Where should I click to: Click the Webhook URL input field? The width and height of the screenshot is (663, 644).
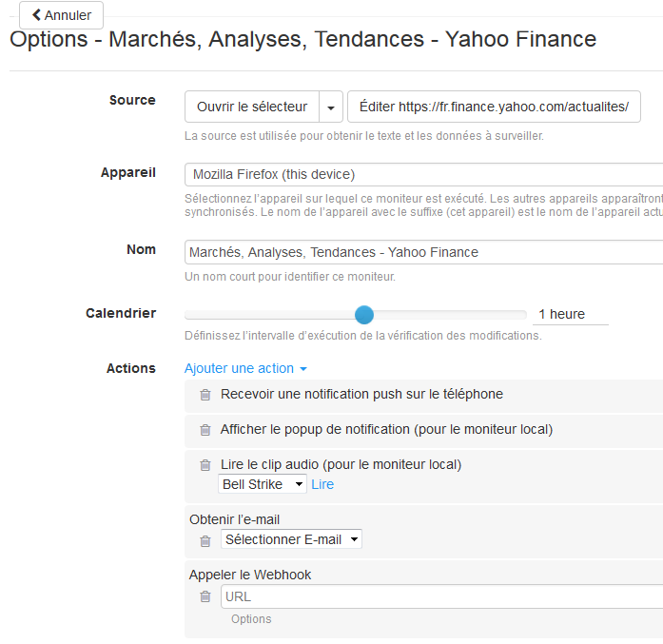click(442, 596)
